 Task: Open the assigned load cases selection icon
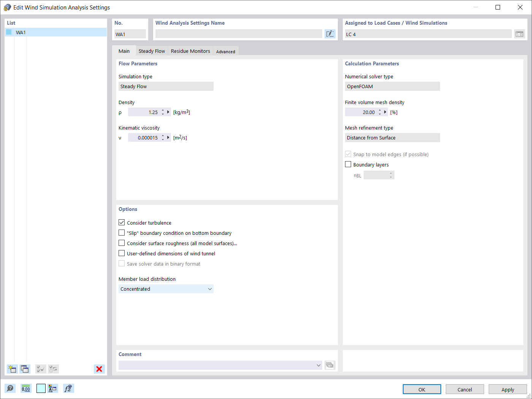pyautogui.click(x=519, y=34)
